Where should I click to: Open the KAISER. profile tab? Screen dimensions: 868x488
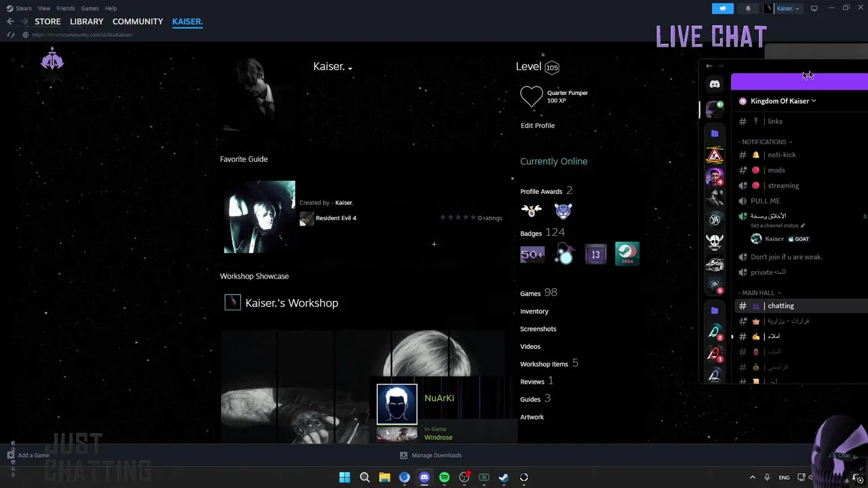pos(187,22)
